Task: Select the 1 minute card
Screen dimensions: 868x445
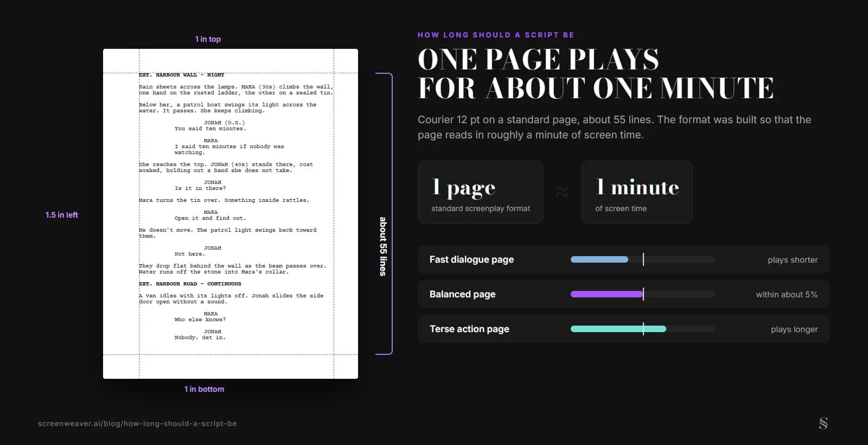Action: tap(637, 192)
